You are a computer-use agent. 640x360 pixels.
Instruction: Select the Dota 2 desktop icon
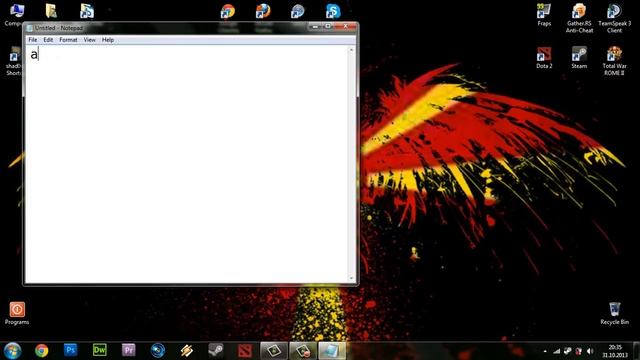coord(544,58)
